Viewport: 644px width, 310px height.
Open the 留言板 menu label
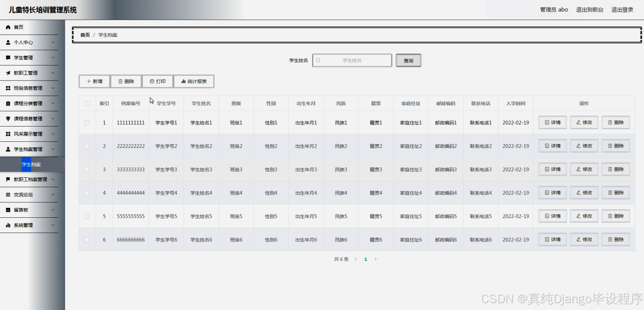pyautogui.click(x=21, y=210)
